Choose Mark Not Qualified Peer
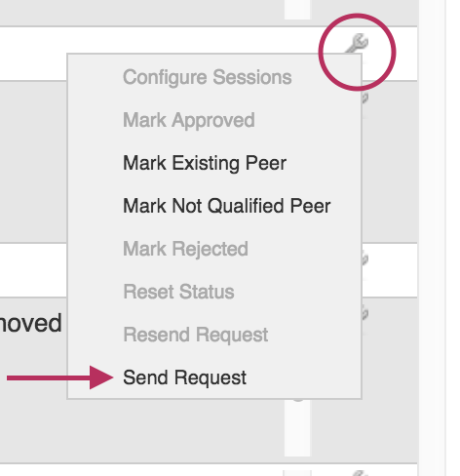This screenshot has width=460, height=476. [x=227, y=206]
